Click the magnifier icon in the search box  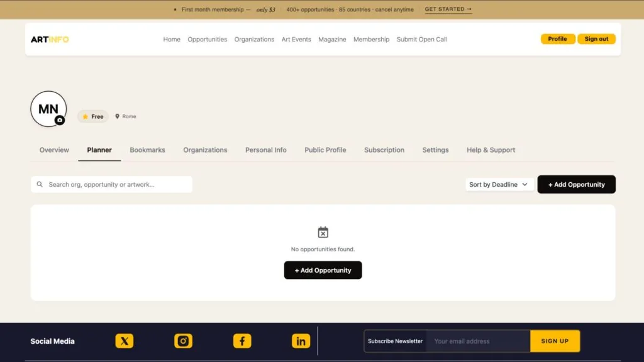pos(40,184)
